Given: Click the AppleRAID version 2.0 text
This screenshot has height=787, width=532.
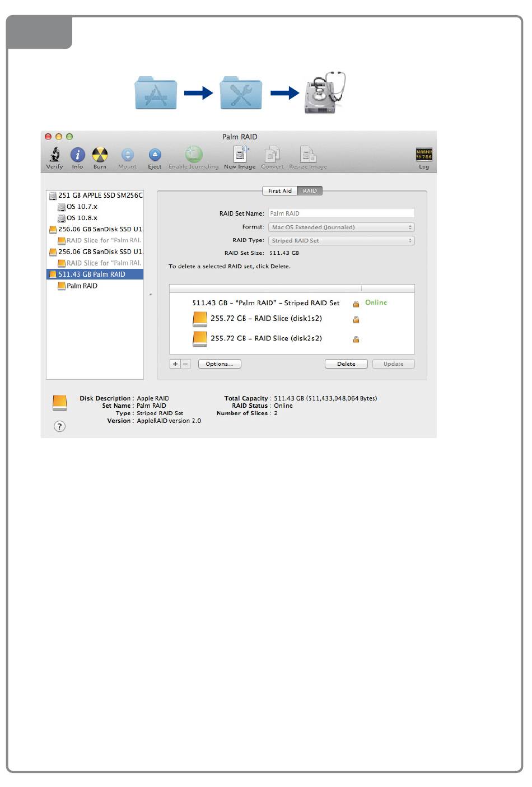Looking at the screenshot, I should [x=169, y=421].
